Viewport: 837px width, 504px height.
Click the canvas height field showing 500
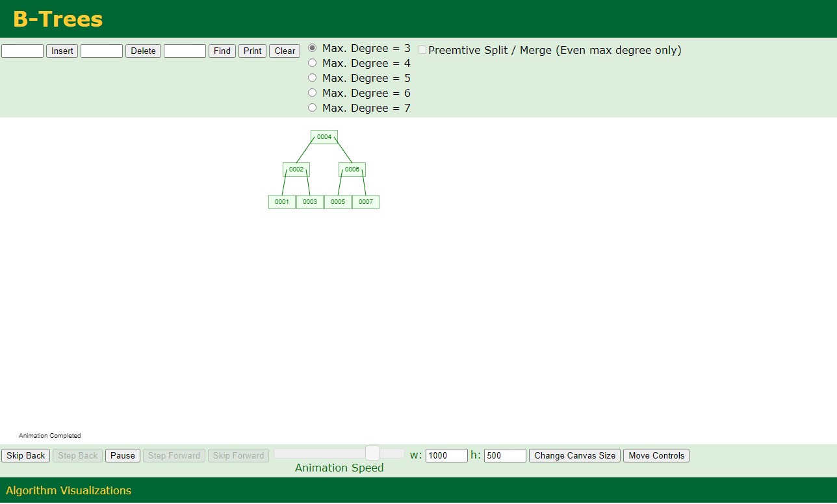pos(505,455)
